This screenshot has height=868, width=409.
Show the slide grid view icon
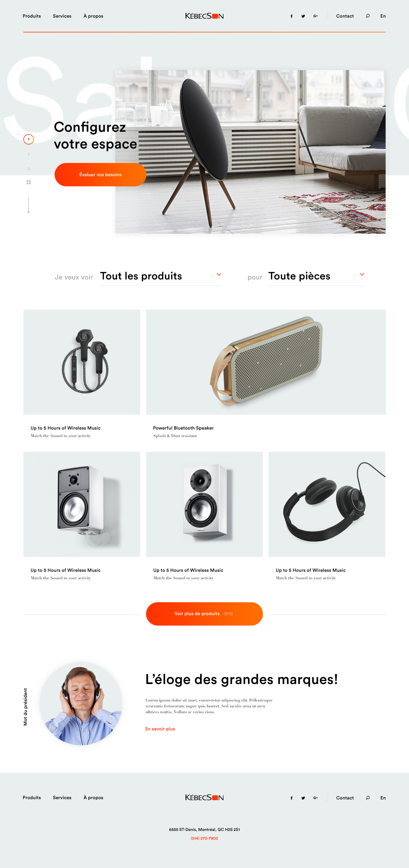coord(29,182)
